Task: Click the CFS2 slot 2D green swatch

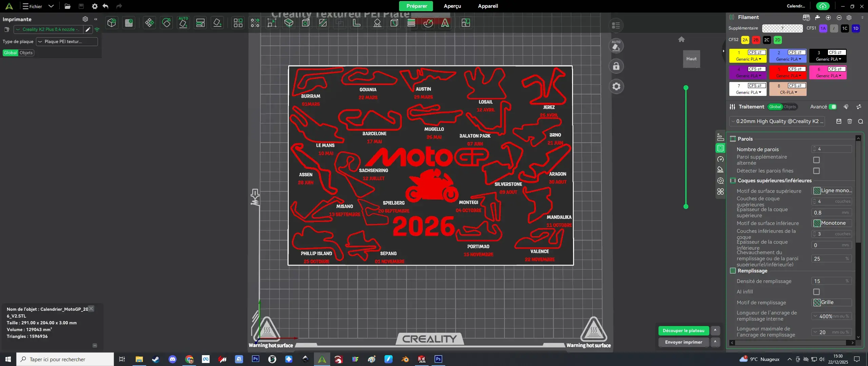Action: pyautogui.click(x=777, y=40)
